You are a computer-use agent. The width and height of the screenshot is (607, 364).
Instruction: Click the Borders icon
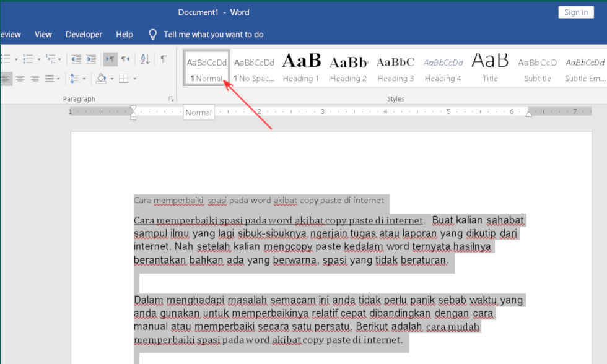tap(123, 79)
